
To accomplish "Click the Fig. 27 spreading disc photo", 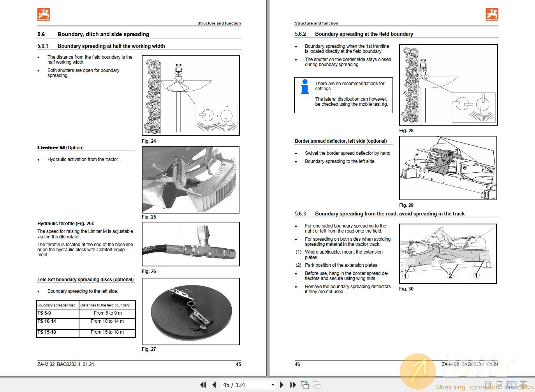I will (x=191, y=311).
